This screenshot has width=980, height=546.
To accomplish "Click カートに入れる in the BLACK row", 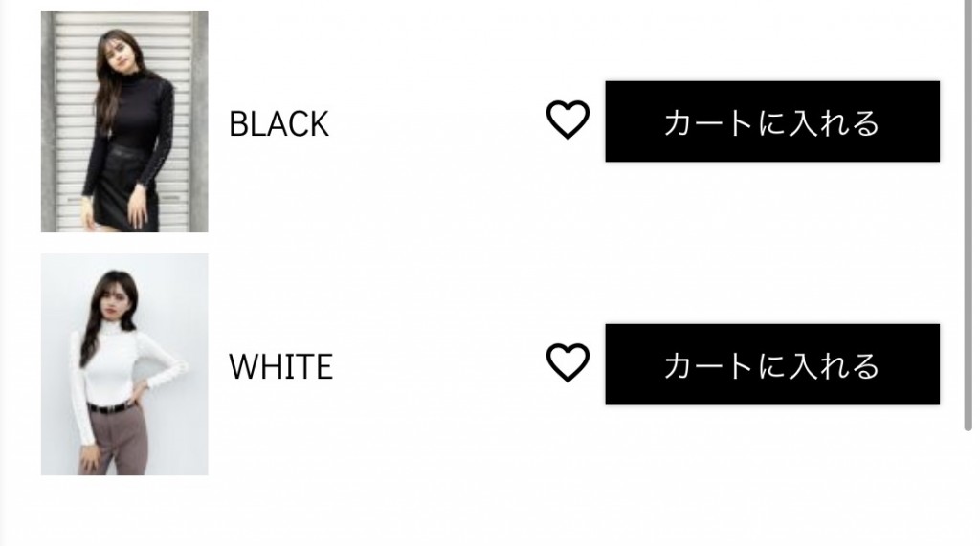I will (772, 121).
